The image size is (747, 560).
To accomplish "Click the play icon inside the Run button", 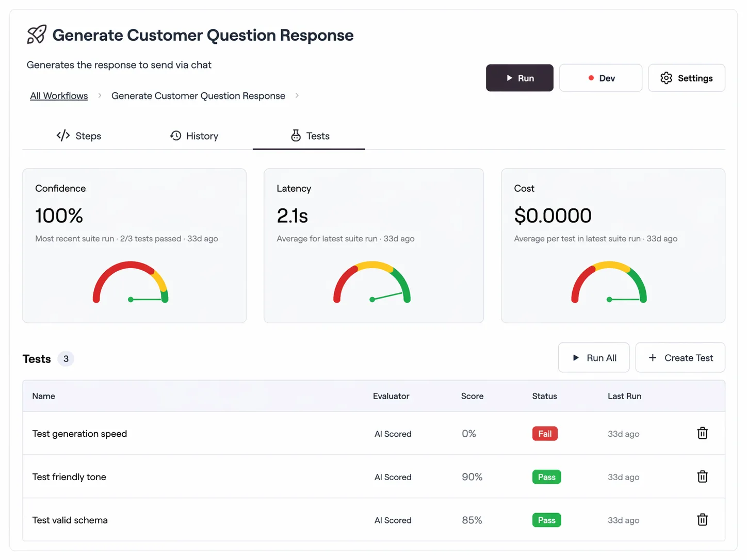I will [509, 78].
